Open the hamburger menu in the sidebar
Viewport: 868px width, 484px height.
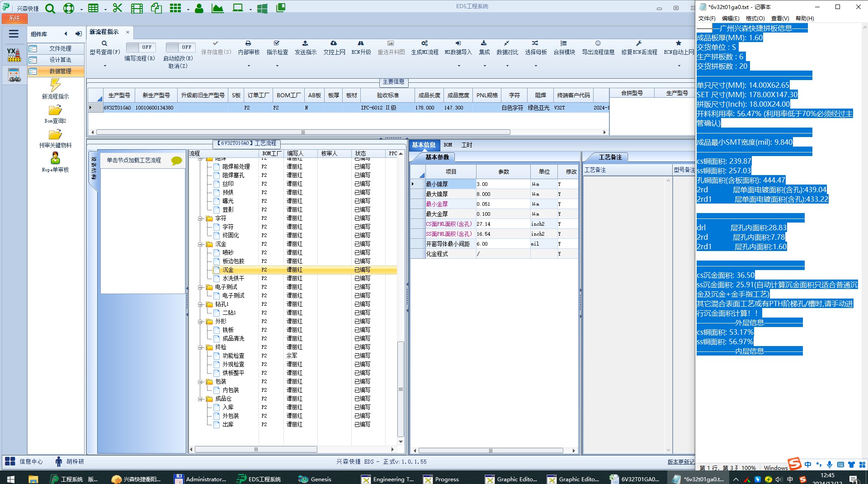(14, 34)
